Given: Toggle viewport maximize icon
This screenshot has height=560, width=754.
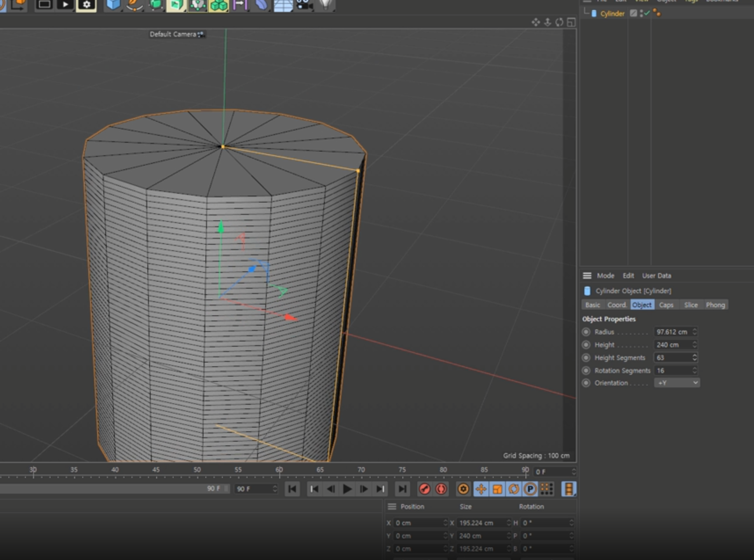Looking at the screenshot, I should point(571,22).
